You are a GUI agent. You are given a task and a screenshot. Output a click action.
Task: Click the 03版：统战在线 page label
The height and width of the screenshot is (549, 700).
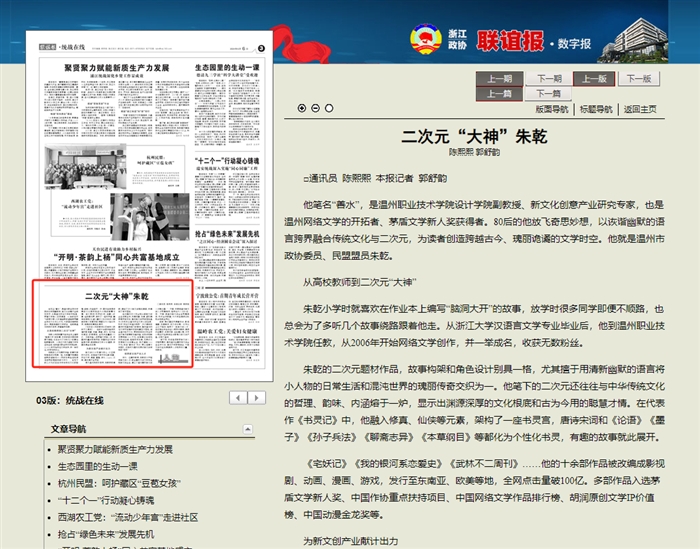coord(70,400)
